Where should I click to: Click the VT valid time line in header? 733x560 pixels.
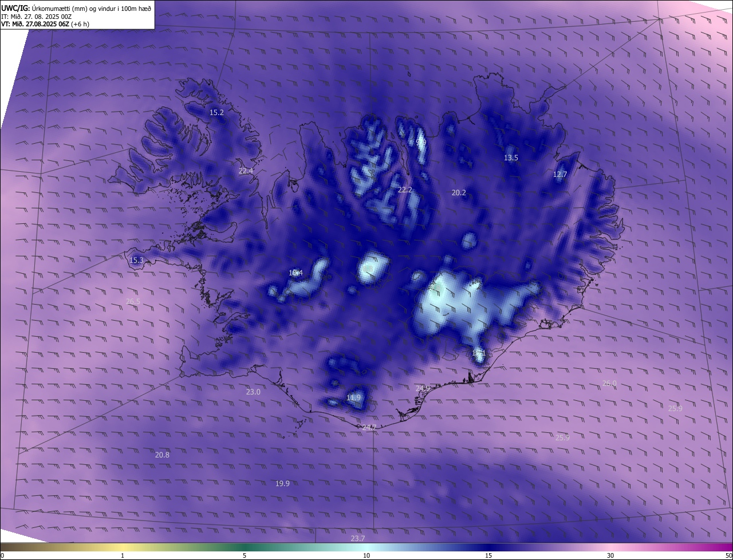point(45,24)
